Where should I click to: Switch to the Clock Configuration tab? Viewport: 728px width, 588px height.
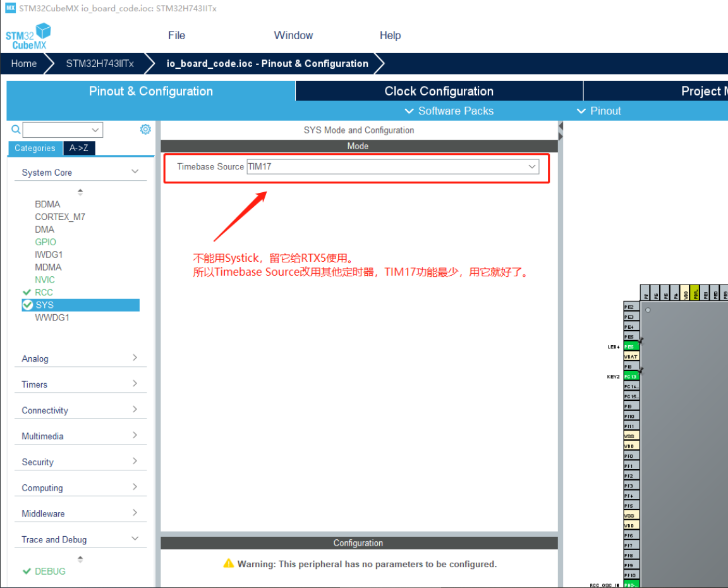click(439, 91)
